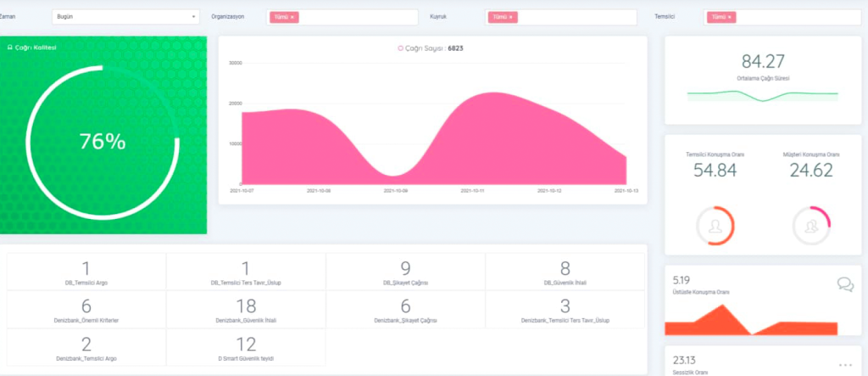Click the Müşteri Konuşma Oranı pink ring icon

(x=811, y=226)
